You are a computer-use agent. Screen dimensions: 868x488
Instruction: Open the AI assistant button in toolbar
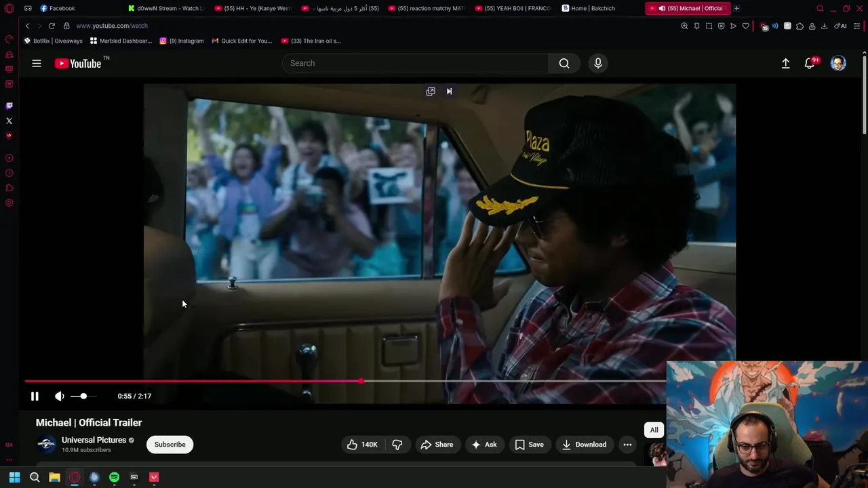tap(841, 26)
